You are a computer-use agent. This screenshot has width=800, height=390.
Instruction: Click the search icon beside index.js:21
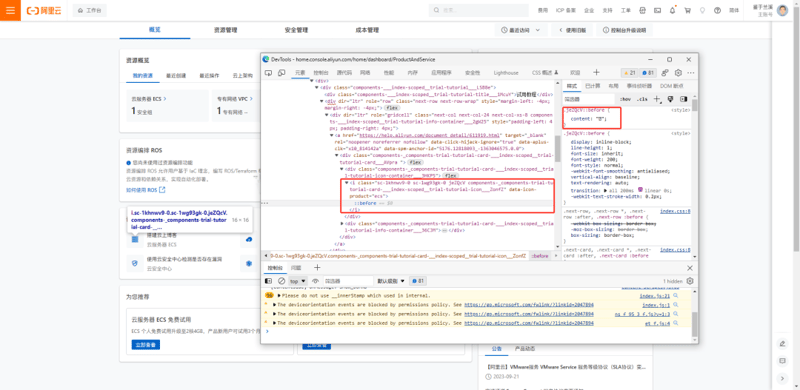676,296
